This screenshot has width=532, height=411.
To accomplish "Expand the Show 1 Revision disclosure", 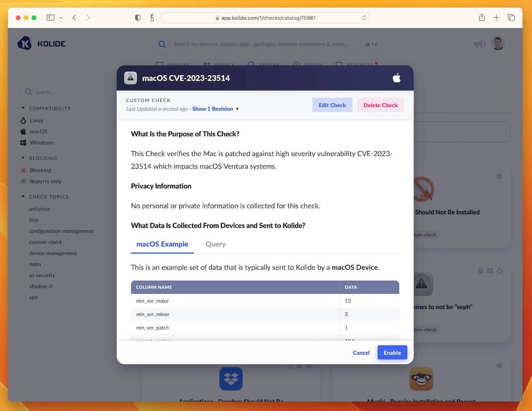I will [x=212, y=109].
